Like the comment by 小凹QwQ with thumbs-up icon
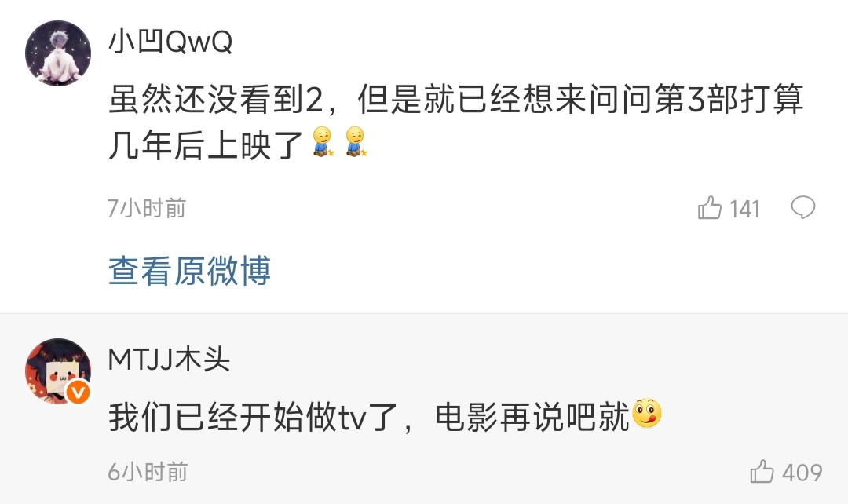This screenshot has height=504, width=848. point(710,208)
